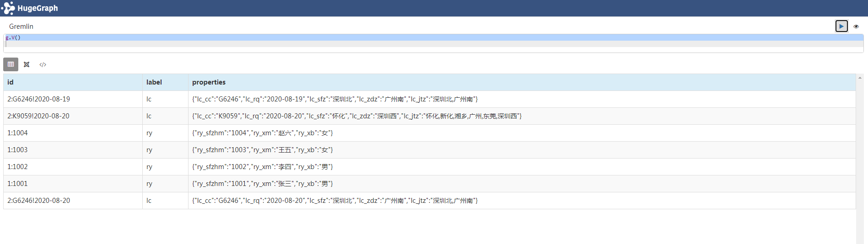Click properties with ry_sfzhm 1001
Viewport: 868px width, 244px height.
[x=522, y=184]
